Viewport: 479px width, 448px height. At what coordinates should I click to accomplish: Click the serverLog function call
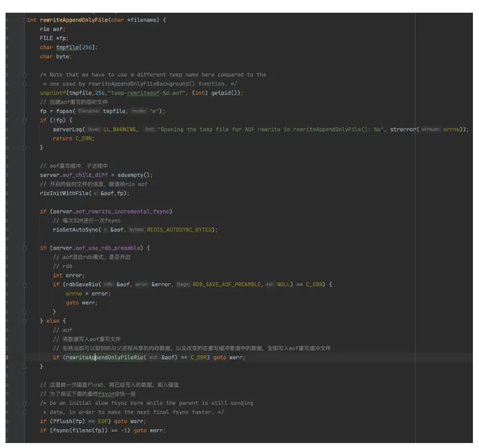(x=67, y=129)
